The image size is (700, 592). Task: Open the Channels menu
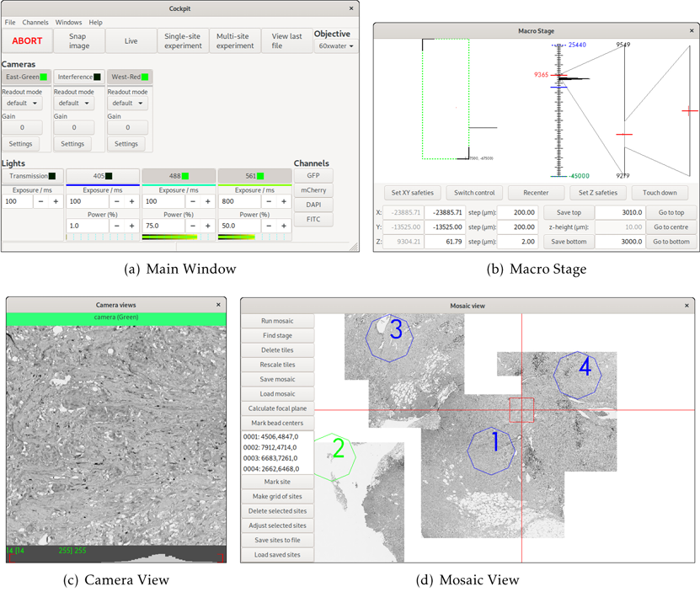pyautogui.click(x=35, y=23)
